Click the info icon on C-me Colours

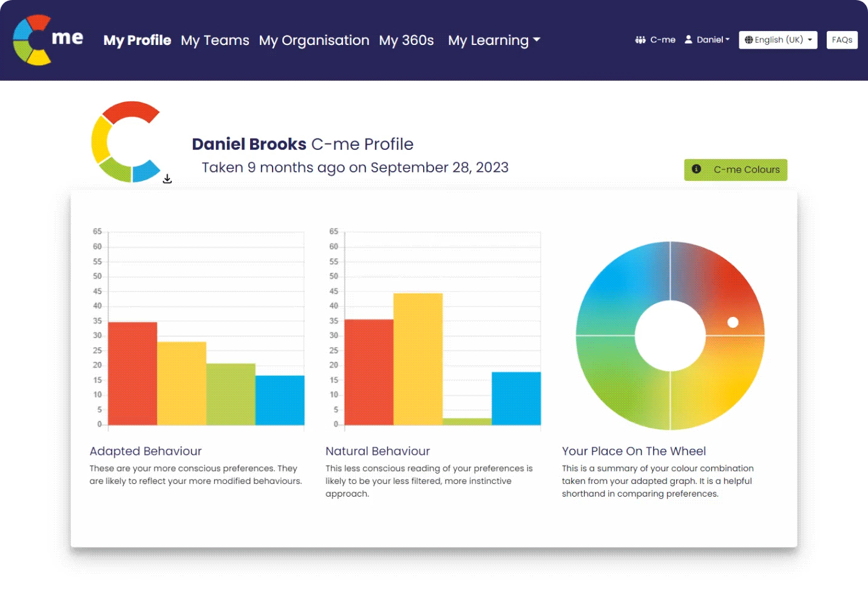click(x=696, y=169)
